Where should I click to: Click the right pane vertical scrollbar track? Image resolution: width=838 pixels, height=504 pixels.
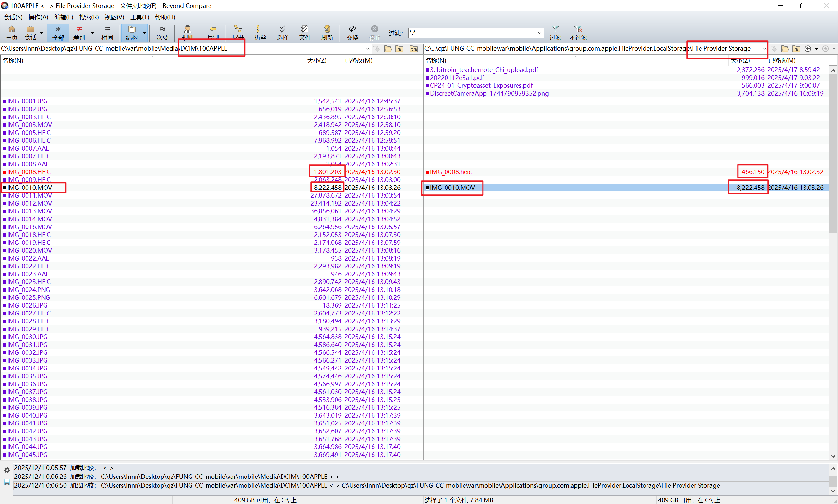[x=832, y=340]
